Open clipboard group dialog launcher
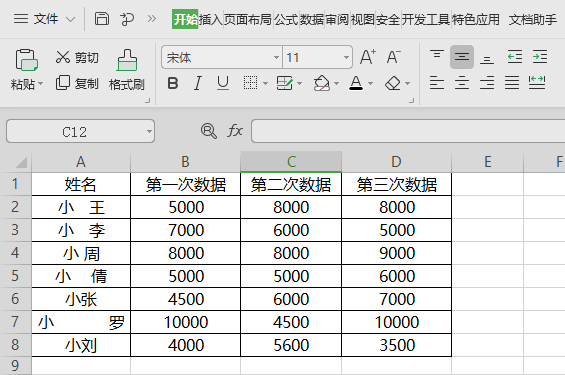The height and width of the screenshot is (375, 565). 147,101
